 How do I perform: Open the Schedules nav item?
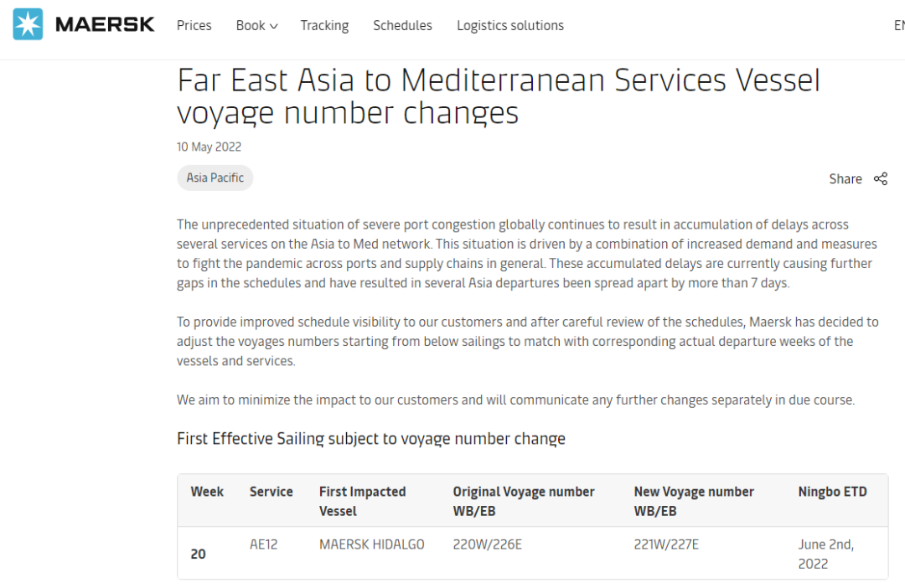[402, 26]
